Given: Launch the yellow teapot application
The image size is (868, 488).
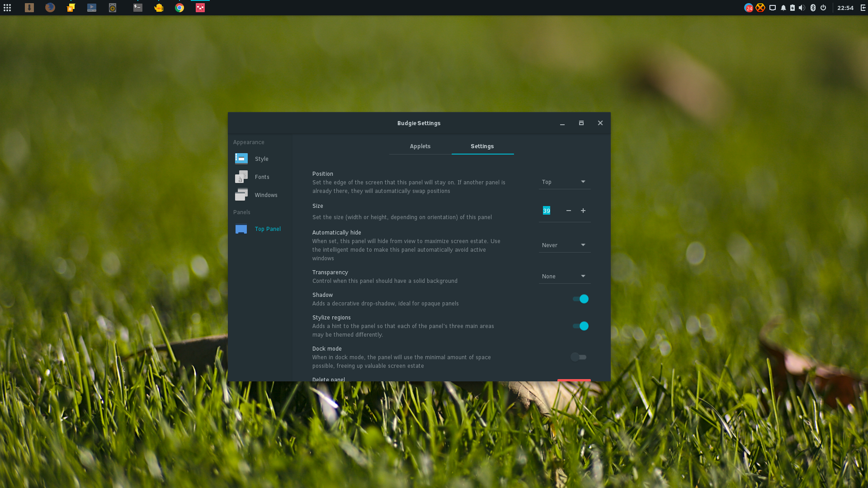Looking at the screenshot, I should 159,8.
